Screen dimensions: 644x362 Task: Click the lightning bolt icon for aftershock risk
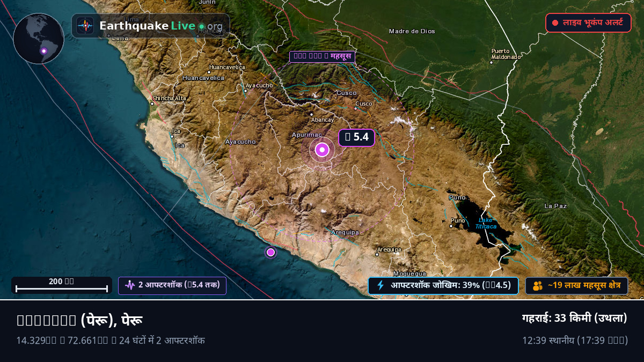pyautogui.click(x=380, y=285)
